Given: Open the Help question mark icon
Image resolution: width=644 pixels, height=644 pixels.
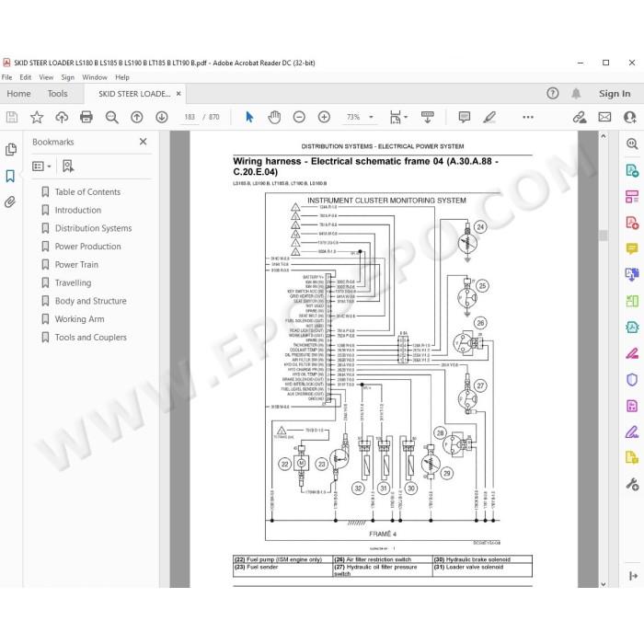Looking at the screenshot, I should (553, 93).
